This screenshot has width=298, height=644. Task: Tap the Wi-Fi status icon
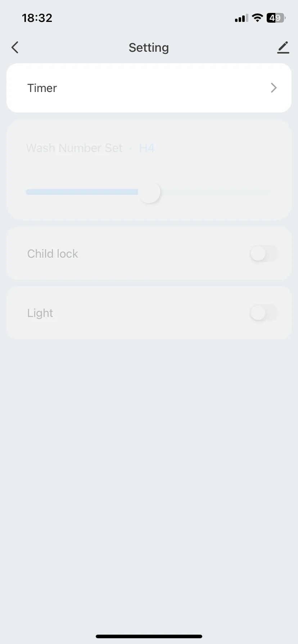point(257,18)
